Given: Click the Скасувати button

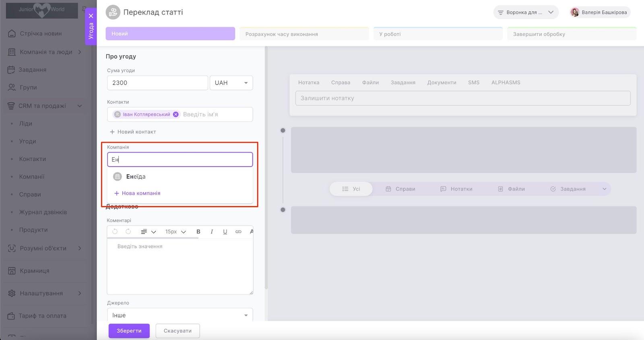Looking at the screenshot, I should [178, 331].
